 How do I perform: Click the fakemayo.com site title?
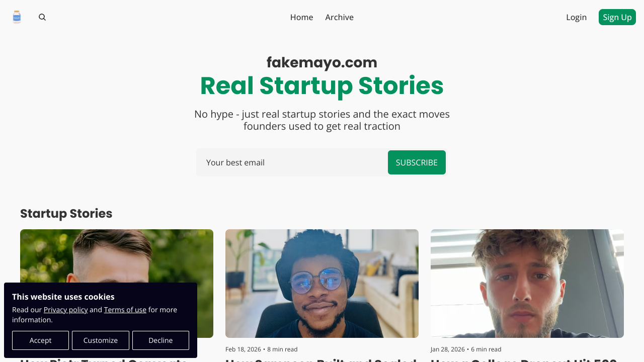322,62
